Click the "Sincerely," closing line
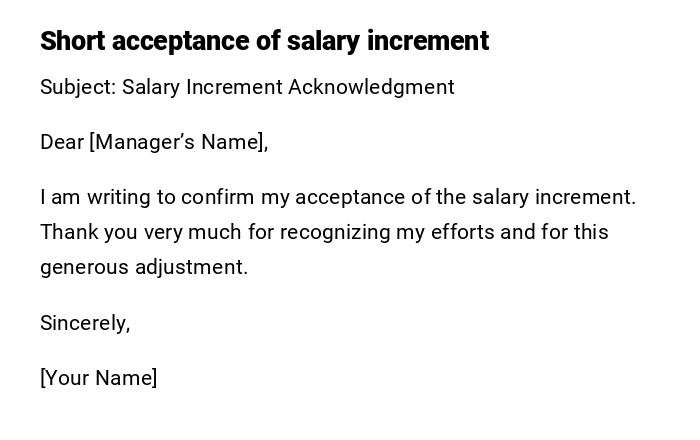 [85, 323]
